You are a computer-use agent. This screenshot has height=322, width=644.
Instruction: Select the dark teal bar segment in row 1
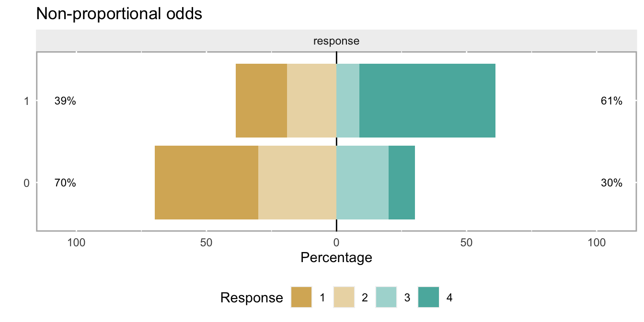(427, 101)
